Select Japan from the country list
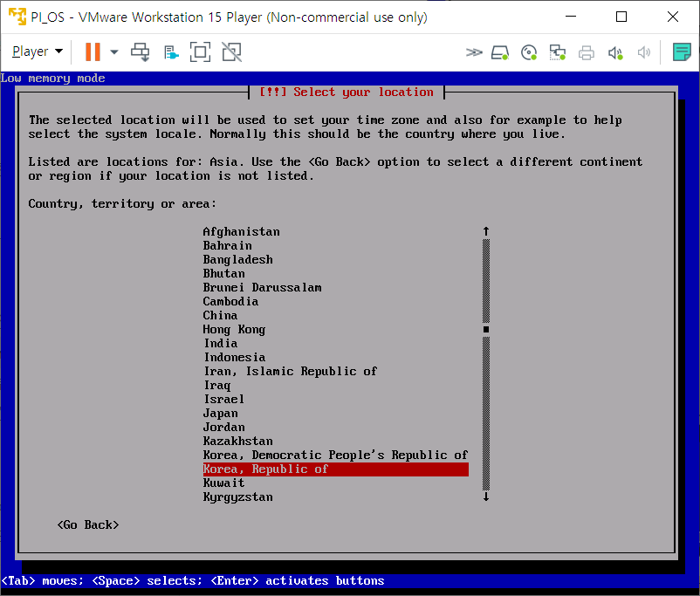Image resolution: width=700 pixels, height=596 pixels. [220, 413]
